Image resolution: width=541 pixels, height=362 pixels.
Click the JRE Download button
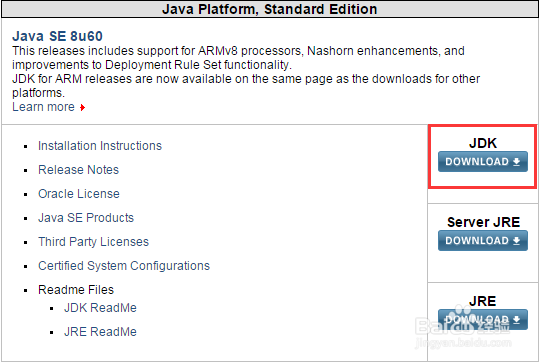click(482, 320)
